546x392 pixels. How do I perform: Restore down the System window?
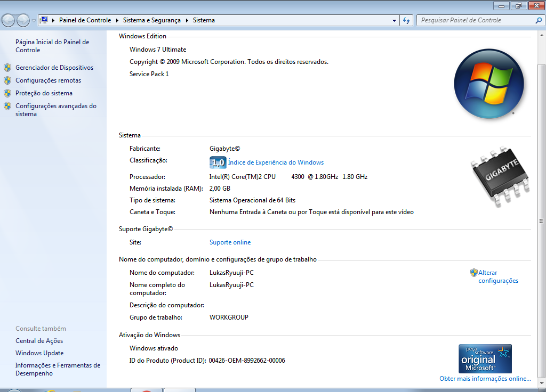[519, 5]
